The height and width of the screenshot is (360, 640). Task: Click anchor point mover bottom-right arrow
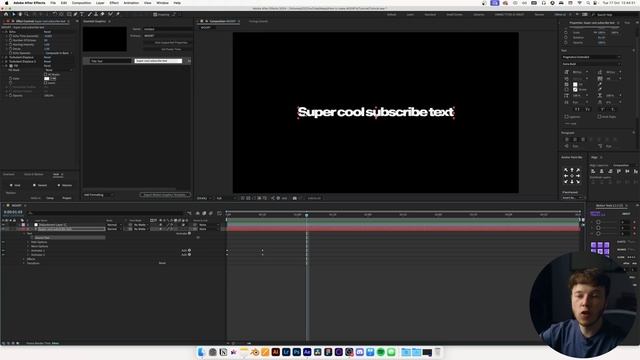pyautogui.click(x=578, y=181)
